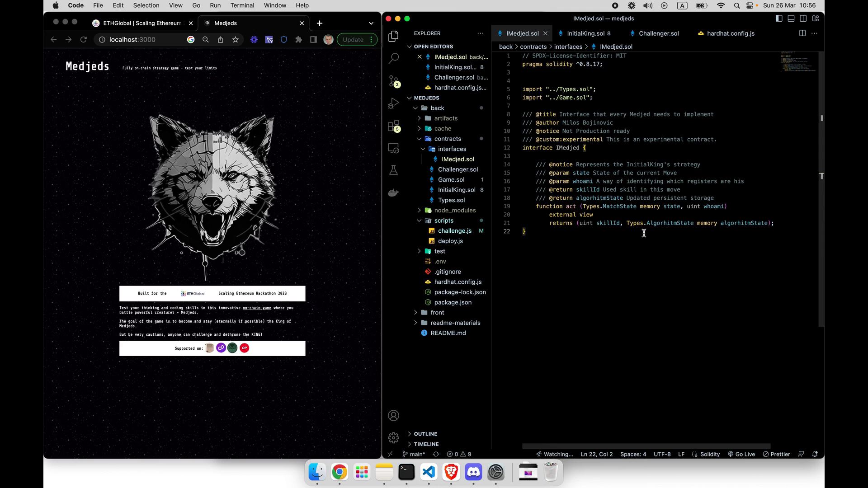Screen dimensions: 868x488
Task: Open the Selection menu
Action: [x=146, y=5]
